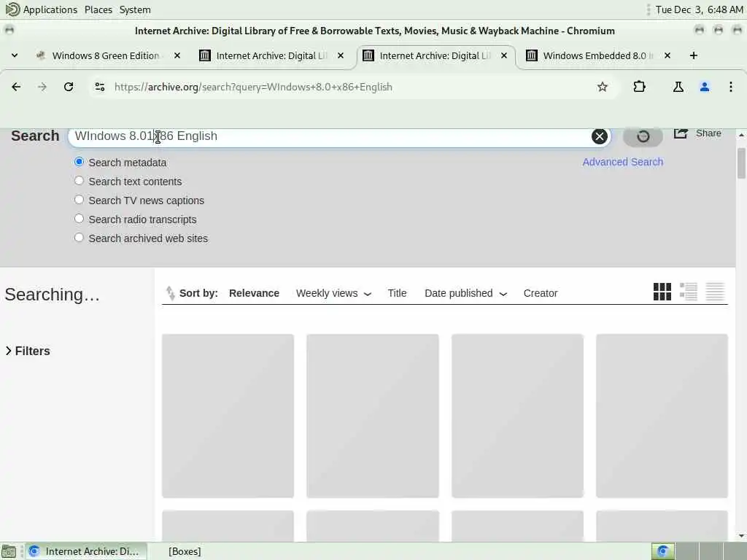
Task: Click the GNOME foot Applications icon
Action: tap(12, 9)
